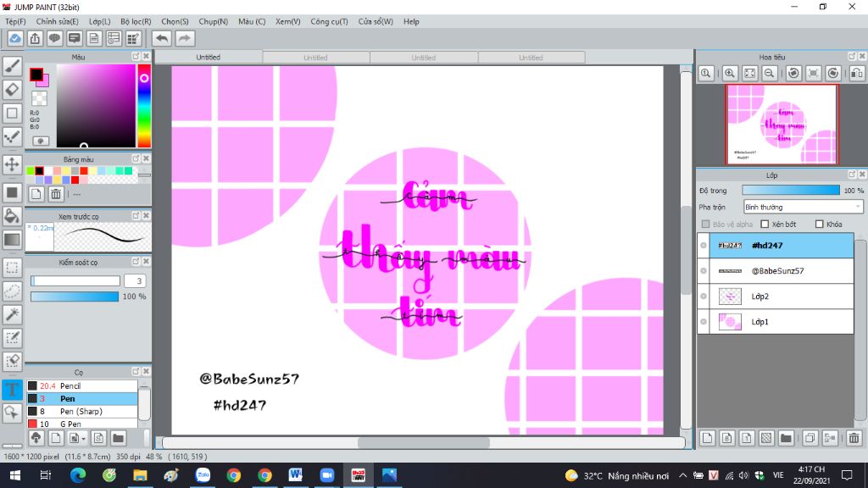Fit canvas to window in navigator
This screenshot has width=868, height=488.
[749, 73]
